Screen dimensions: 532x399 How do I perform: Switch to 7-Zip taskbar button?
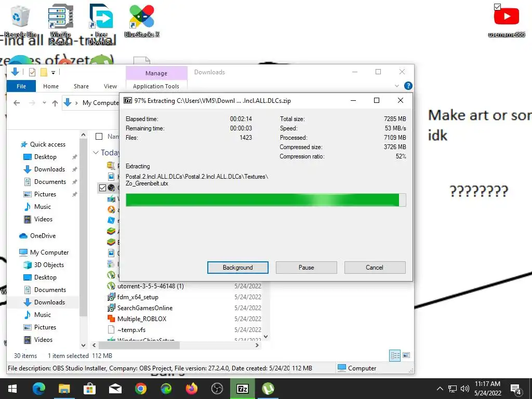242,389
